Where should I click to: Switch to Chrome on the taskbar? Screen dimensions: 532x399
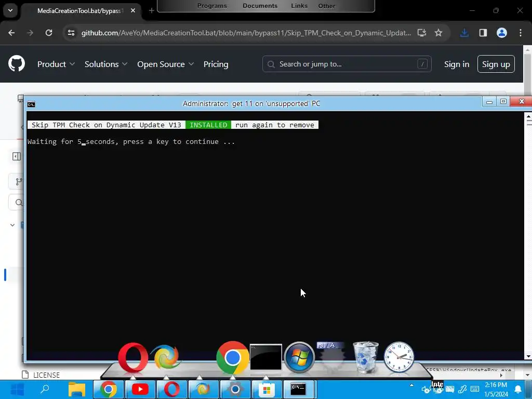[x=108, y=390]
